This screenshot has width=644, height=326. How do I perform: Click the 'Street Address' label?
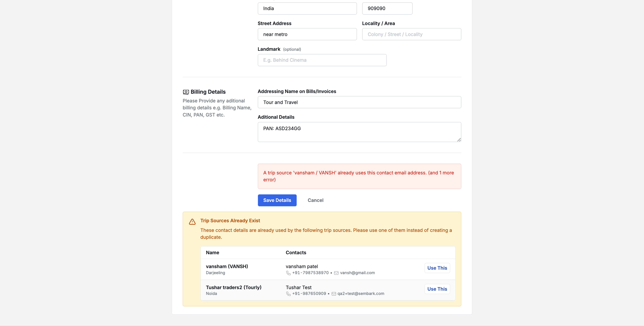click(x=274, y=23)
